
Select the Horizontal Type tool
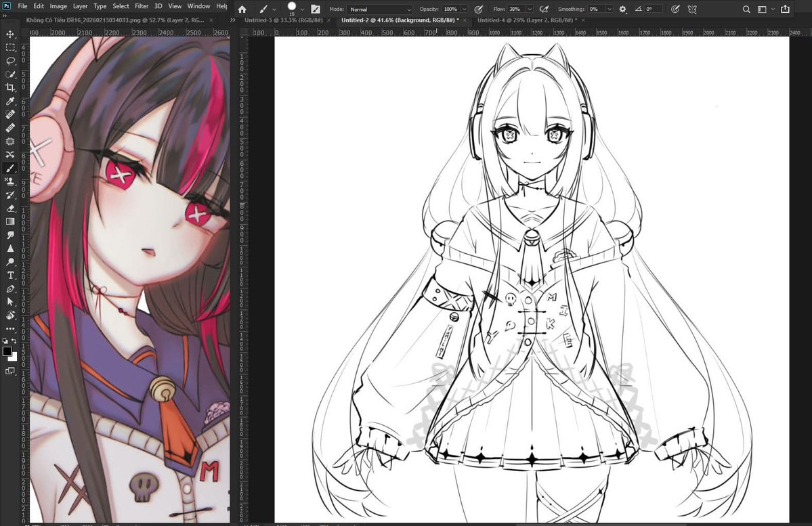[x=10, y=276]
